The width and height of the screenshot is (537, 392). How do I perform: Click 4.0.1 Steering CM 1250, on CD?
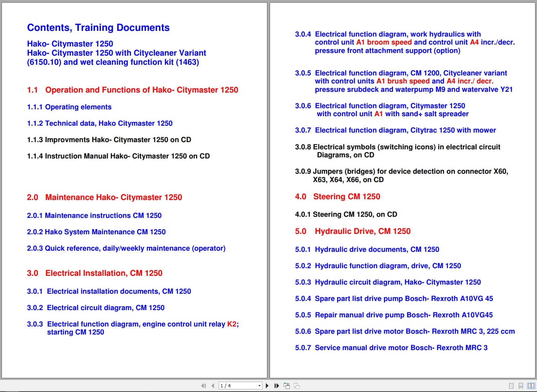click(346, 214)
